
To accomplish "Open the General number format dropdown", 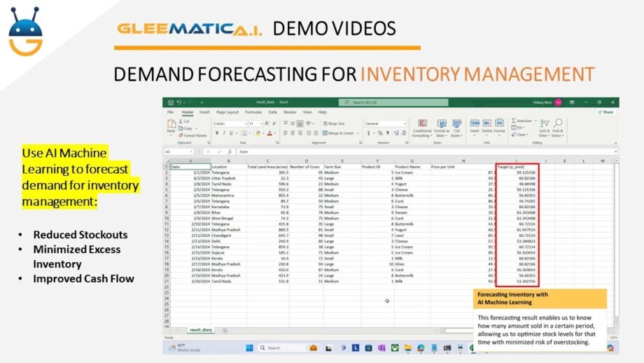I will click(x=405, y=124).
